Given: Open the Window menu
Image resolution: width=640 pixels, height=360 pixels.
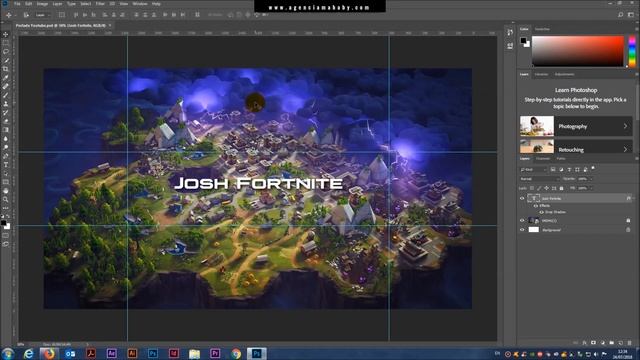Looking at the screenshot, I should 140,4.
